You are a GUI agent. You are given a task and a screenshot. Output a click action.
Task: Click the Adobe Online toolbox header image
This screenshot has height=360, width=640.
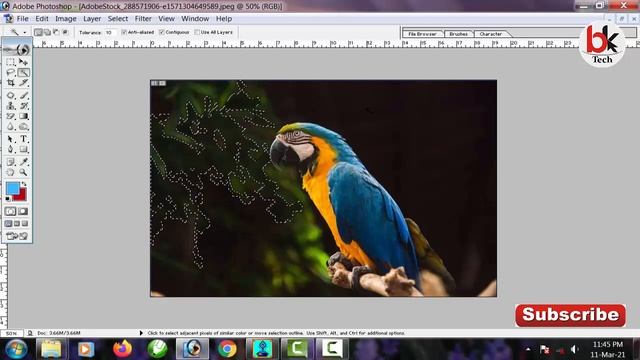(x=17, y=49)
